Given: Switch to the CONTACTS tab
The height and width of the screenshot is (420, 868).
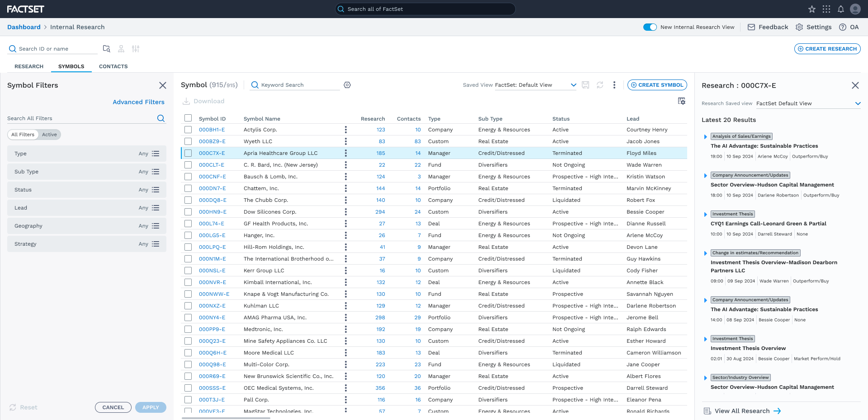Looking at the screenshot, I should tap(113, 66).
